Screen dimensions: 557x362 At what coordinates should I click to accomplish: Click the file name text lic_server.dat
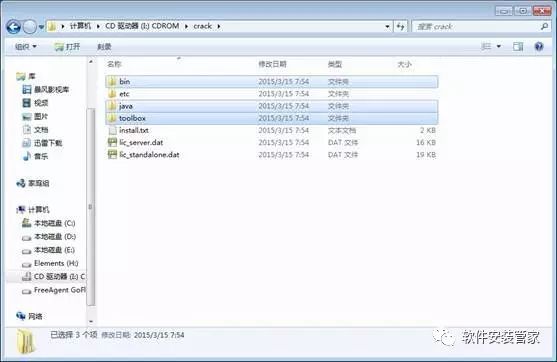pyautogui.click(x=141, y=142)
